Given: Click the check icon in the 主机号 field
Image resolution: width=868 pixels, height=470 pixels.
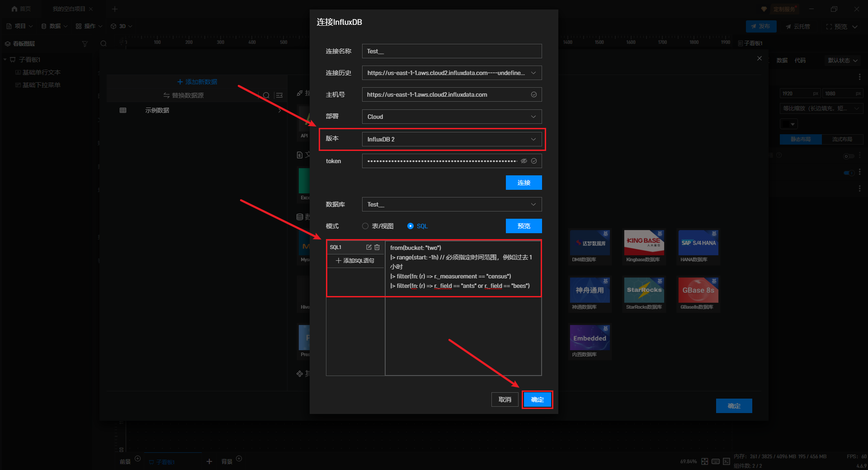Looking at the screenshot, I should [x=534, y=94].
